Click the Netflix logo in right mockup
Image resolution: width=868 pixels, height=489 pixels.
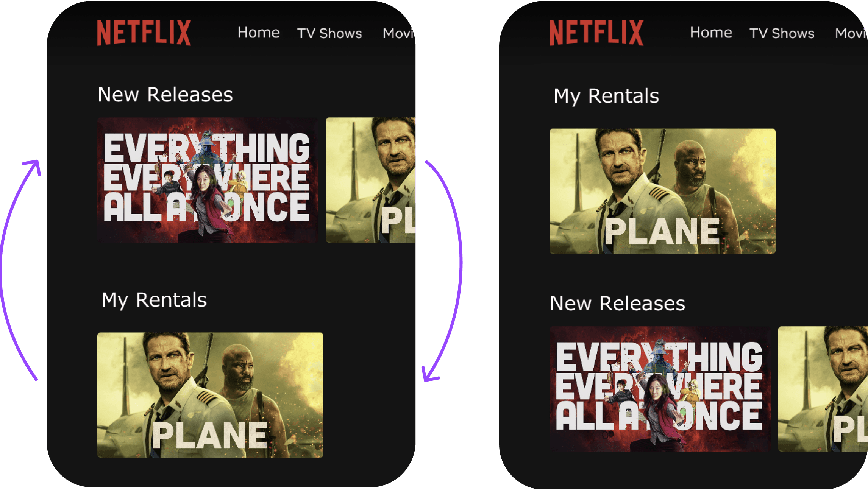[596, 33]
